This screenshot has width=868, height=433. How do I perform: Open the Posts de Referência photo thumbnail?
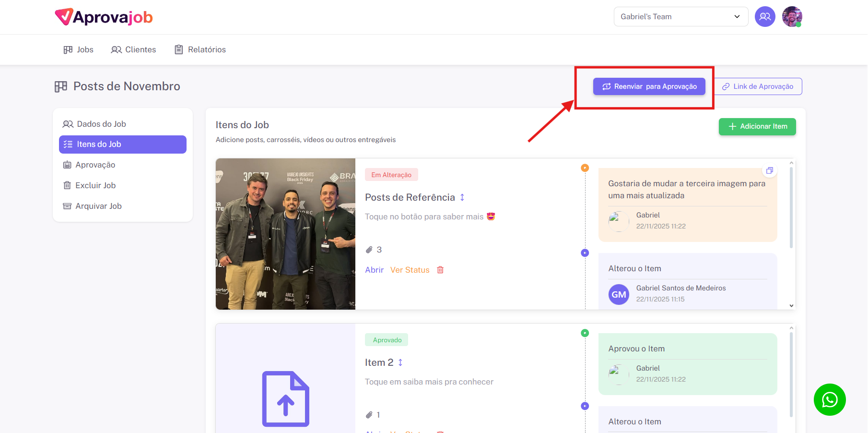[285, 234]
